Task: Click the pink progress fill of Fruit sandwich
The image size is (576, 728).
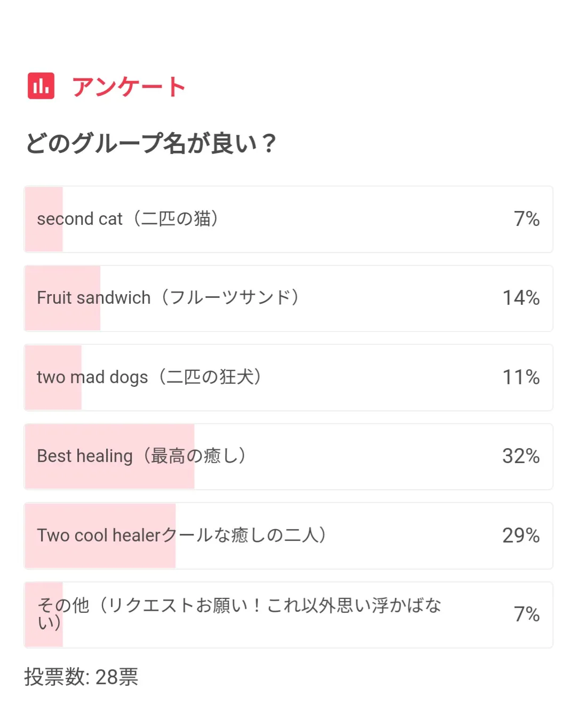Action: coord(62,319)
